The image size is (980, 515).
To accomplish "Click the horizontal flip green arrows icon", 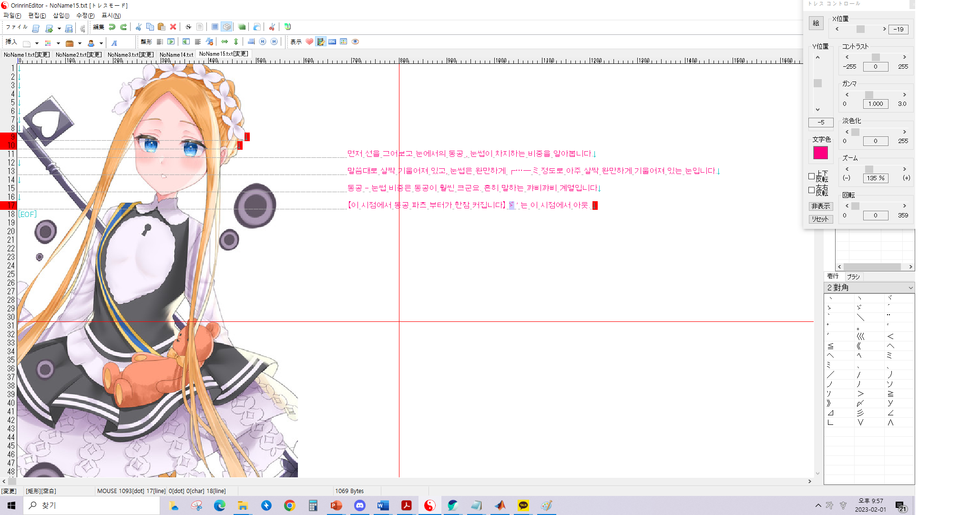I will point(225,42).
